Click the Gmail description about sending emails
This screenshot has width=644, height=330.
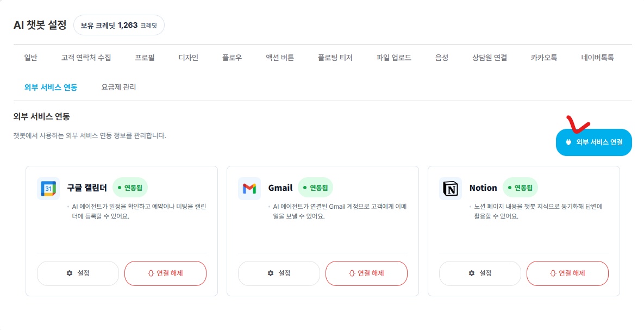[x=340, y=211]
